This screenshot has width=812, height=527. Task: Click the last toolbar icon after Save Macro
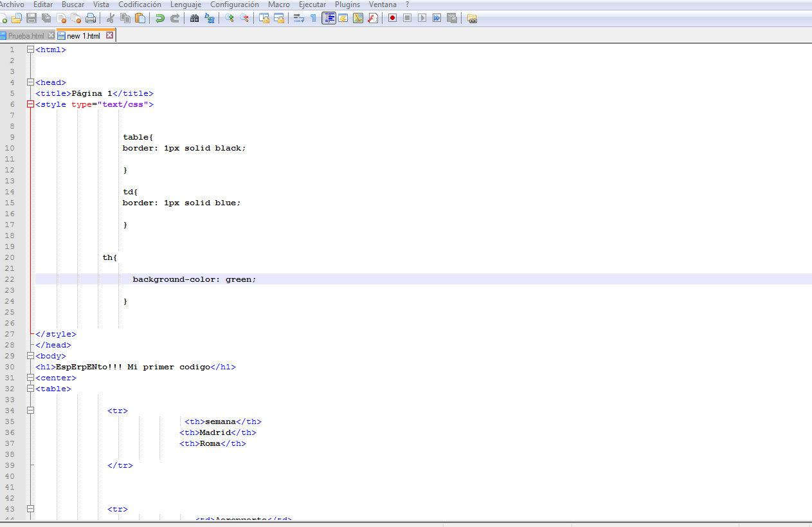pyautogui.click(x=472, y=18)
